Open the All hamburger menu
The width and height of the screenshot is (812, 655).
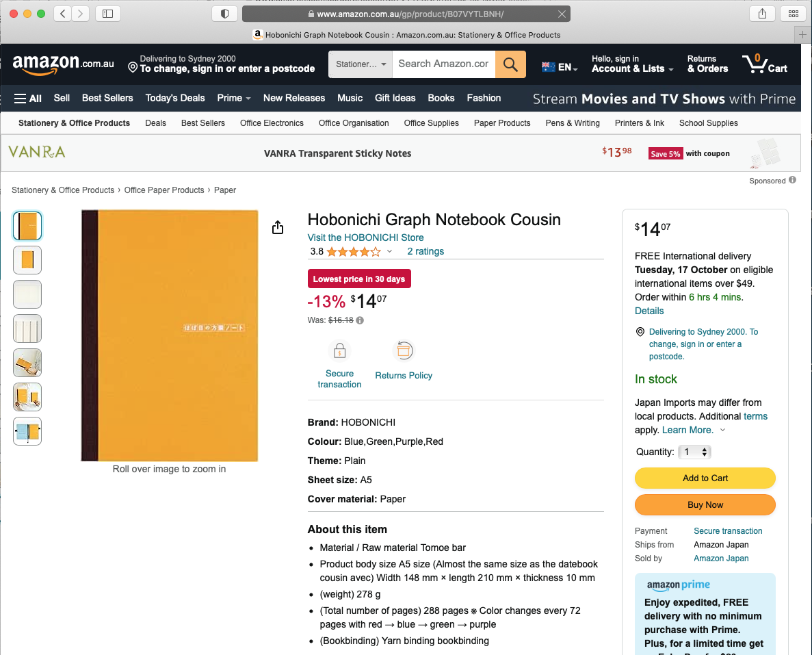[28, 99]
